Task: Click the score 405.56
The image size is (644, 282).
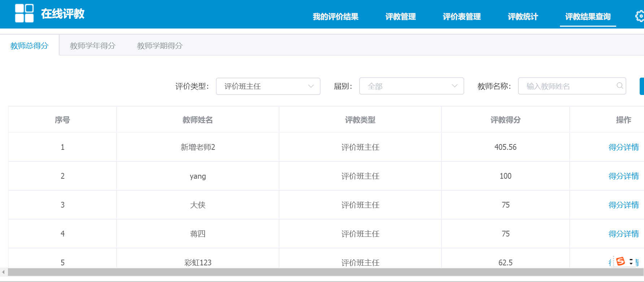Action: point(505,147)
